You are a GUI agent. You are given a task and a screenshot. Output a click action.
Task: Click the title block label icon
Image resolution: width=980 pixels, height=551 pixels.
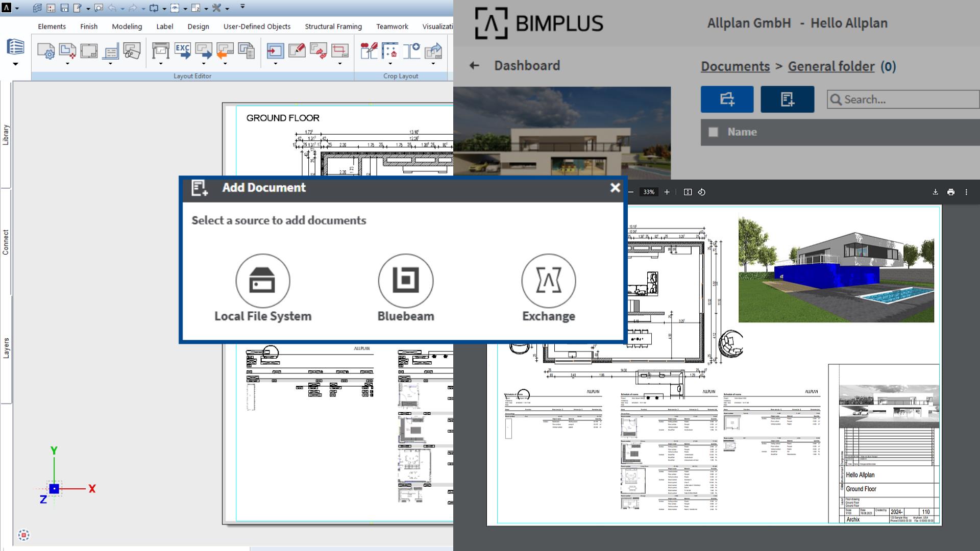coord(110,51)
